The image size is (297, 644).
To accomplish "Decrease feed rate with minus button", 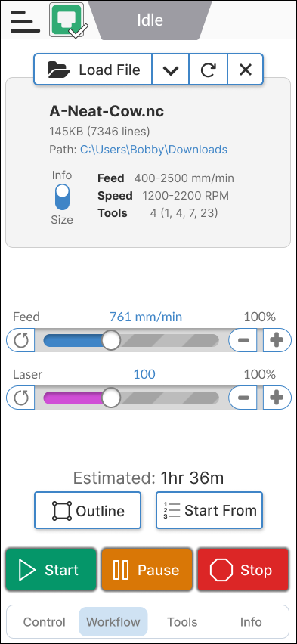I will [243, 340].
